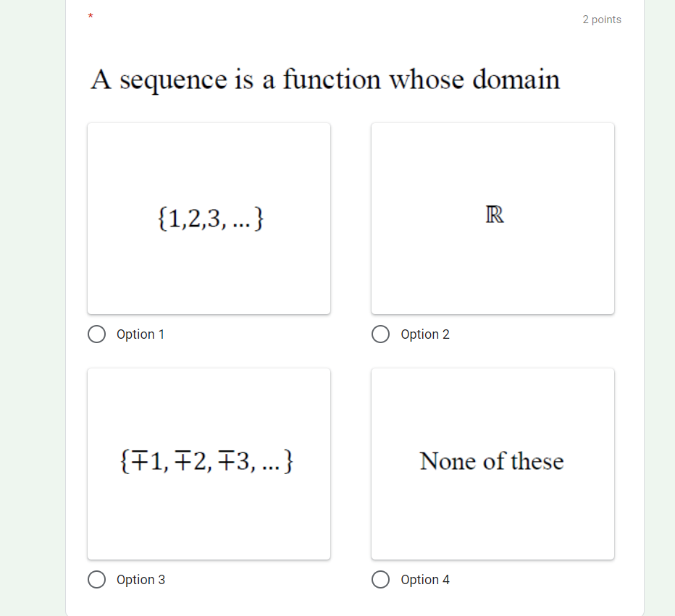Click the question title text
Image resolution: width=675 pixels, height=616 pixels.
[x=324, y=80]
